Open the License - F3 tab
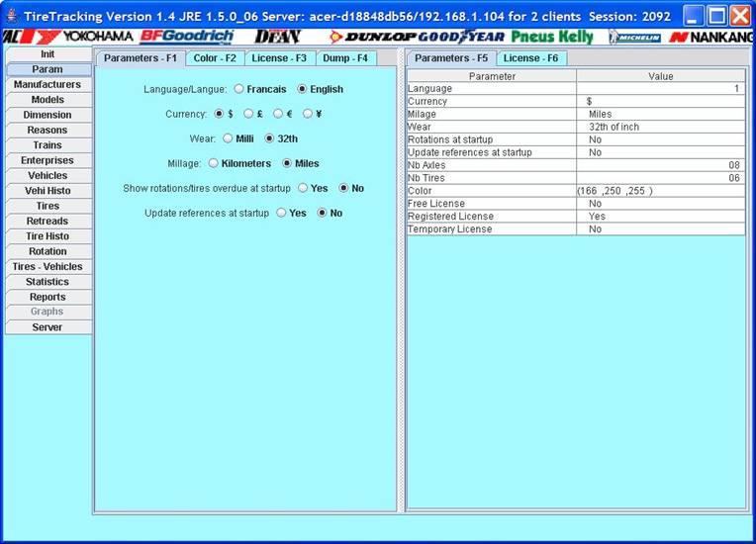The height and width of the screenshot is (544, 756). coord(281,58)
